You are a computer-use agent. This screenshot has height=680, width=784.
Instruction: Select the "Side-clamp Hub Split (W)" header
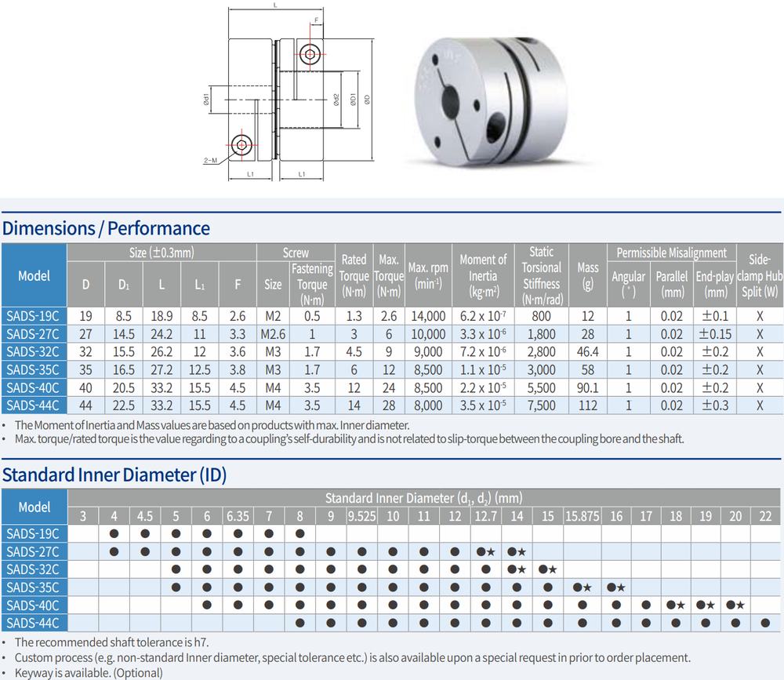tap(760, 275)
